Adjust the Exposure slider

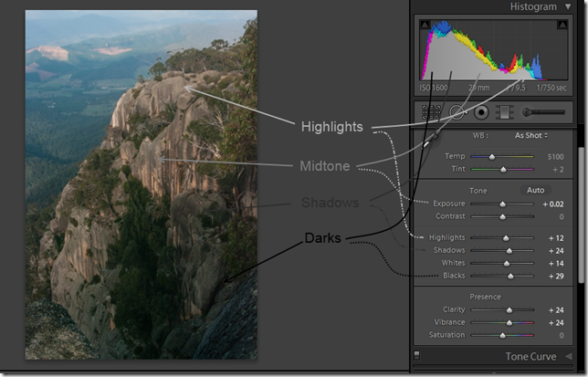(x=502, y=204)
